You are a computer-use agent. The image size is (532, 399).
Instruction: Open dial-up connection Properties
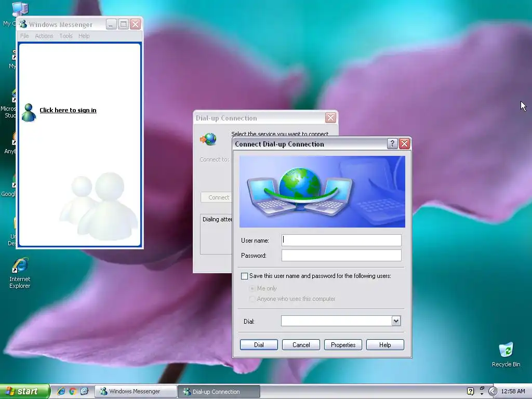(343, 345)
